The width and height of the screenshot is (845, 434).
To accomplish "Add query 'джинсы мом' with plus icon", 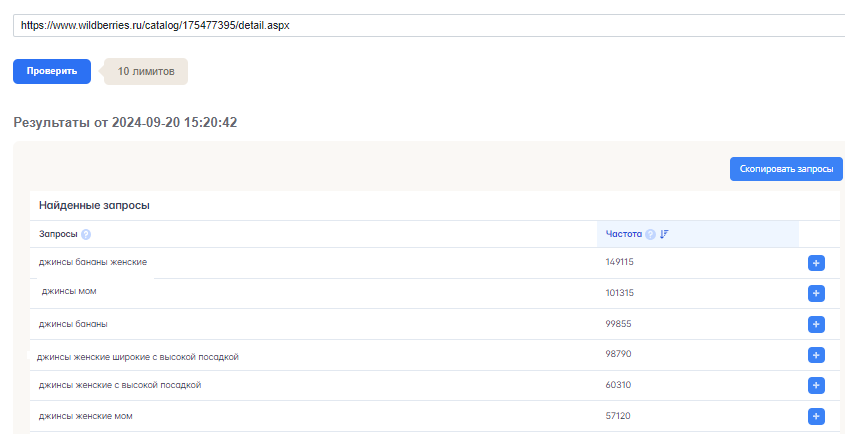I will point(816,293).
